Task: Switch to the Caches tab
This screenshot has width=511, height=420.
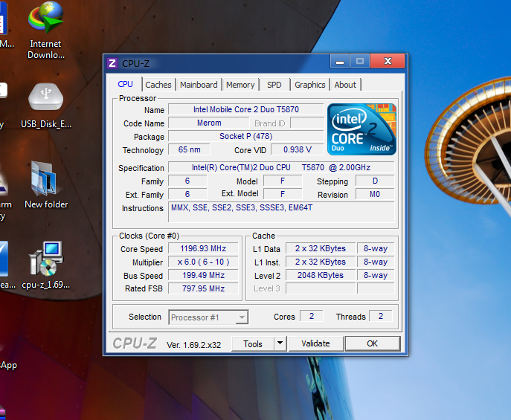Action: click(158, 85)
